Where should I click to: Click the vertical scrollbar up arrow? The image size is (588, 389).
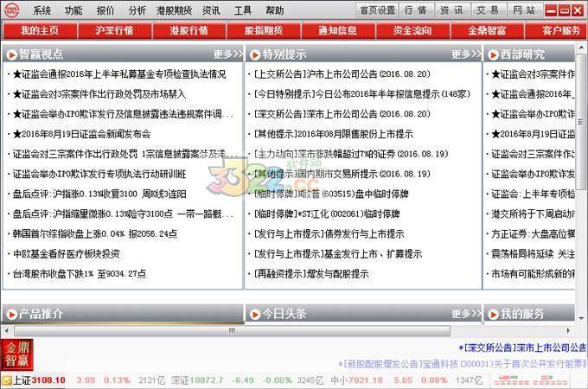click(581, 48)
